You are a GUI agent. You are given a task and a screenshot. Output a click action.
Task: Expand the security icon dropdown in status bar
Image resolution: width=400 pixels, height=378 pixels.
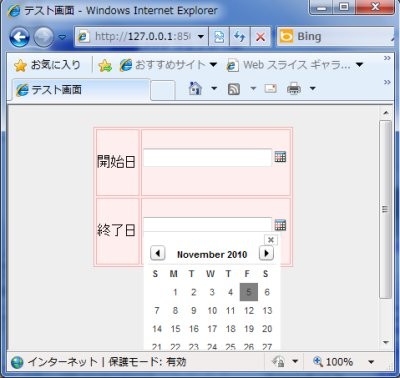point(295,362)
